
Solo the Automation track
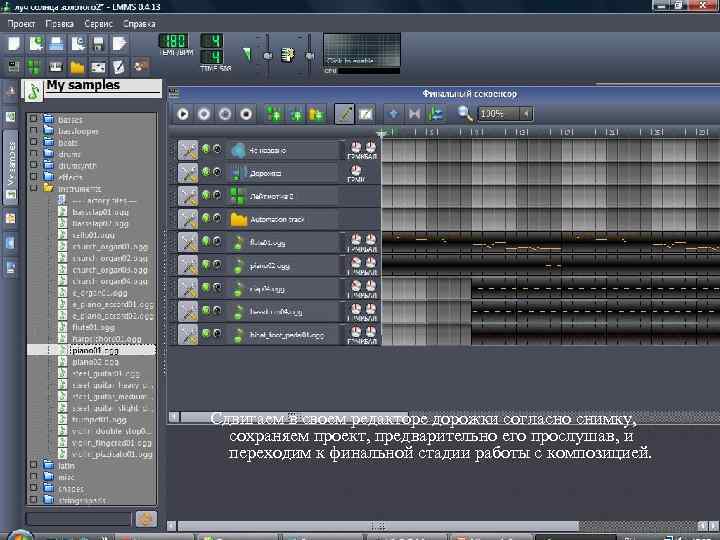(217, 217)
